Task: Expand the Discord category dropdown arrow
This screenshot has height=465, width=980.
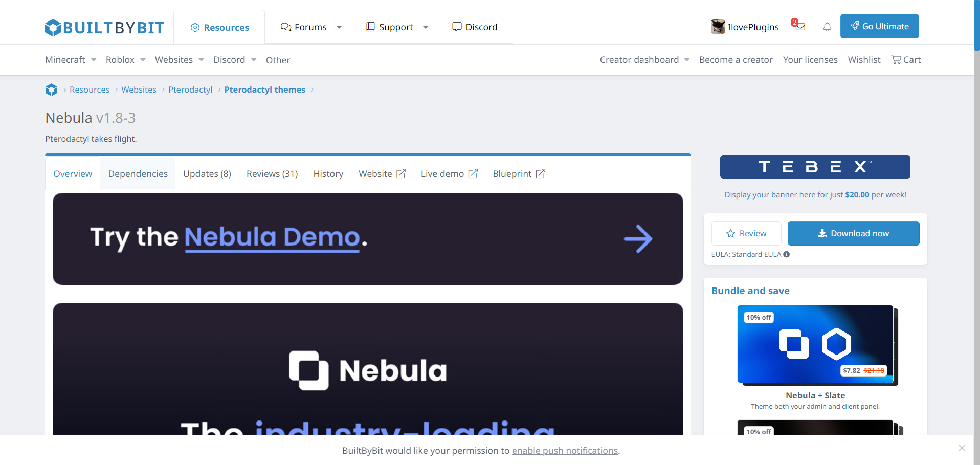Action: pos(254,60)
